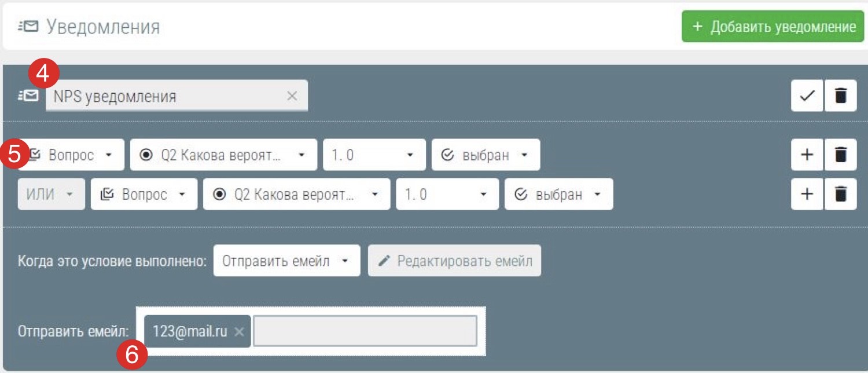868x373 pixels.
Task: Click Редактировать емейл button
Action: [454, 261]
